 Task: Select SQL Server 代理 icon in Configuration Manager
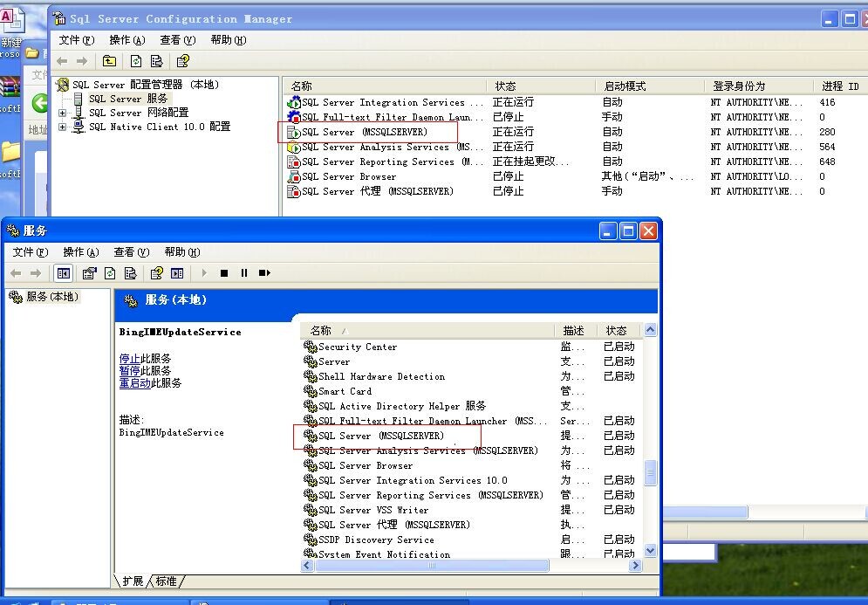pos(293,192)
